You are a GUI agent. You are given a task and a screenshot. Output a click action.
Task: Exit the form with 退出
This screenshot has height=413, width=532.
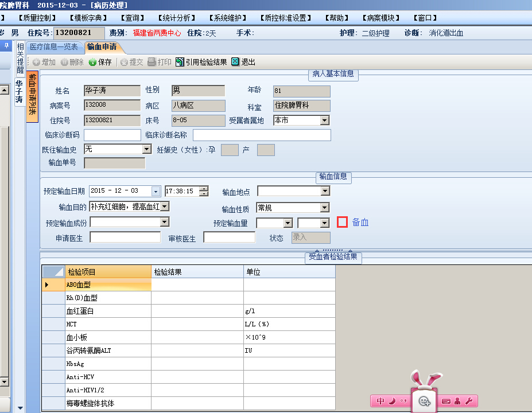coord(243,62)
